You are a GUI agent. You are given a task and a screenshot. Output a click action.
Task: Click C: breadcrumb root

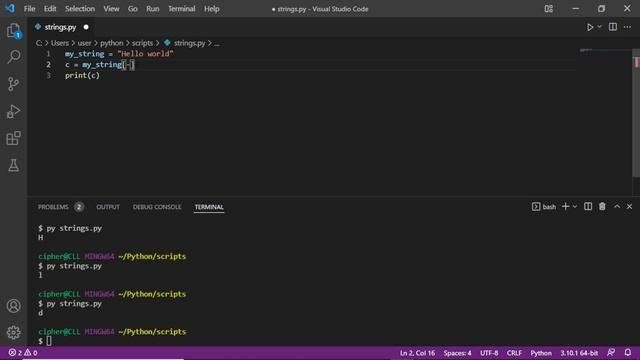[39, 43]
